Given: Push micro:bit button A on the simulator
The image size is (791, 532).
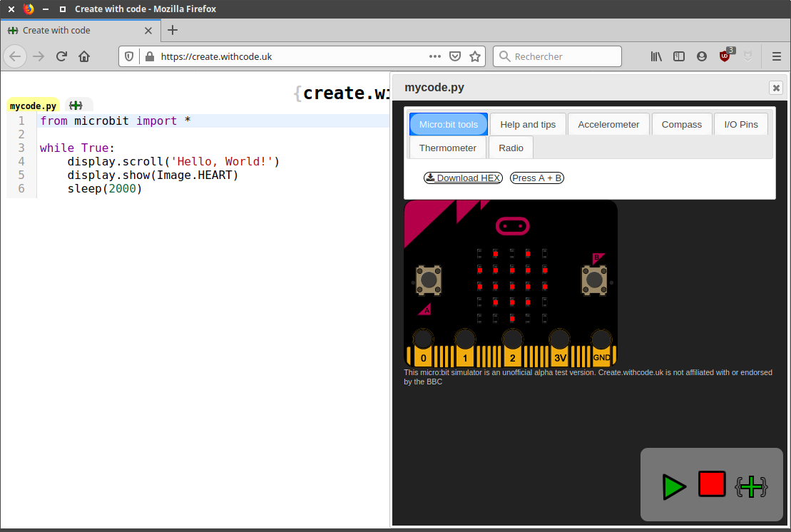Looking at the screenshot, I should point(429,280).
